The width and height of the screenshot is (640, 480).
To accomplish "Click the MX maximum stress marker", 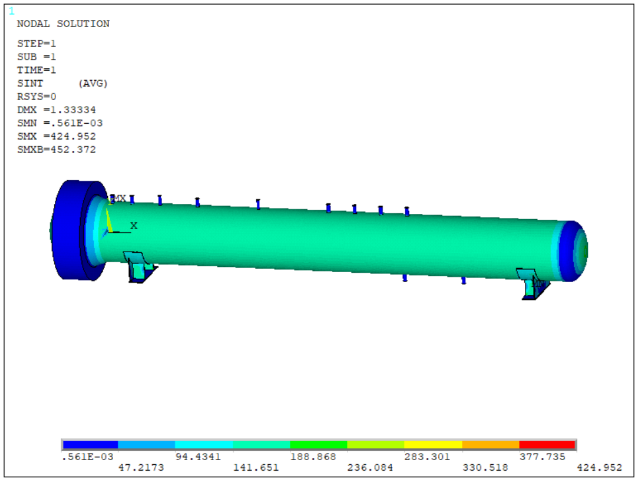I will [x=118, y=199].
